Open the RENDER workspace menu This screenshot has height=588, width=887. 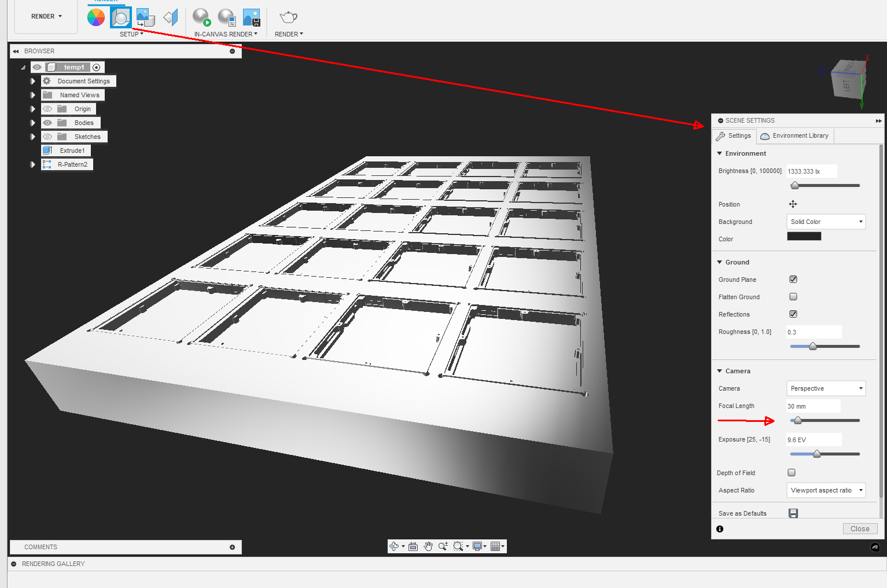coord(46,16)
